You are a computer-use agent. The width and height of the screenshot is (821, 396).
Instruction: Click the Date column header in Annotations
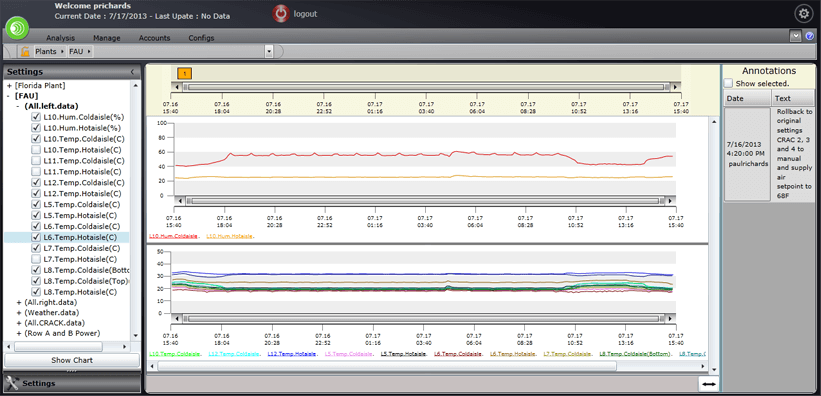[747, 98]
